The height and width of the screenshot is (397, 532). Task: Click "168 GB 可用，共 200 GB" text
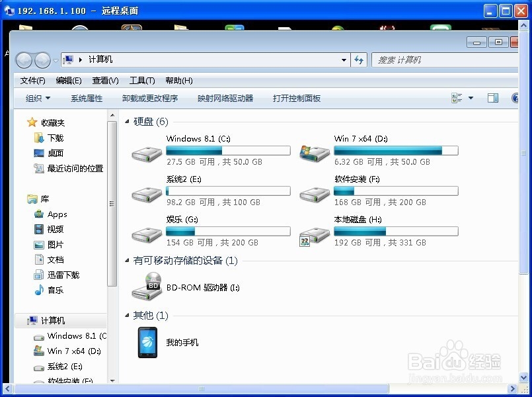click(x=381, y=202)
